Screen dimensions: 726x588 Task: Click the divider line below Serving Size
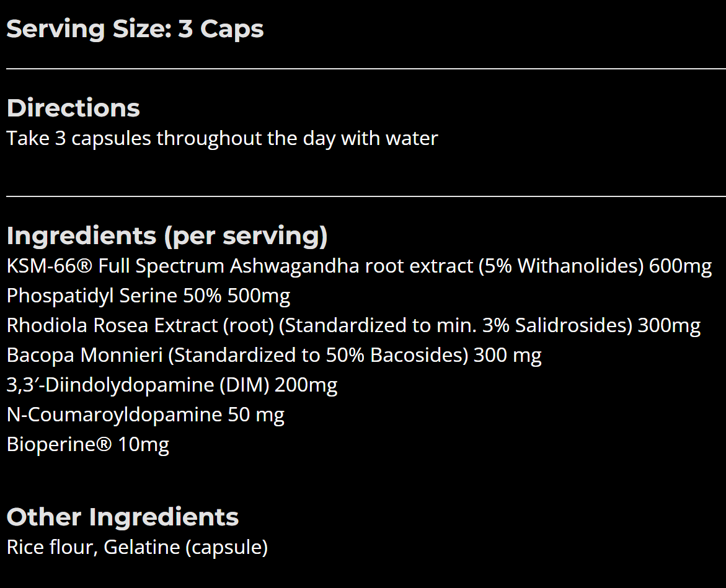[x=366, y=69]
